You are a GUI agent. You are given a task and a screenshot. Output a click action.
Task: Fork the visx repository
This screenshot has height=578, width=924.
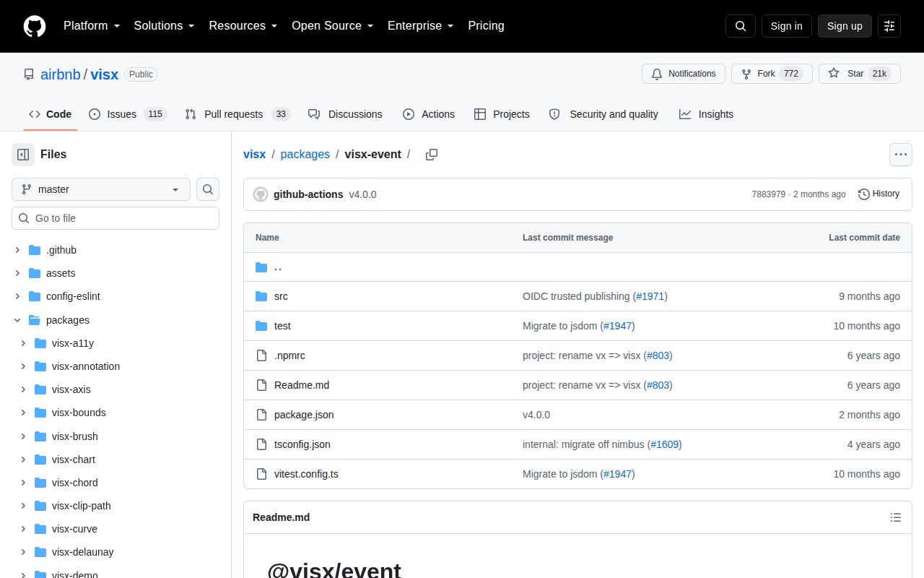pos(772,74)
